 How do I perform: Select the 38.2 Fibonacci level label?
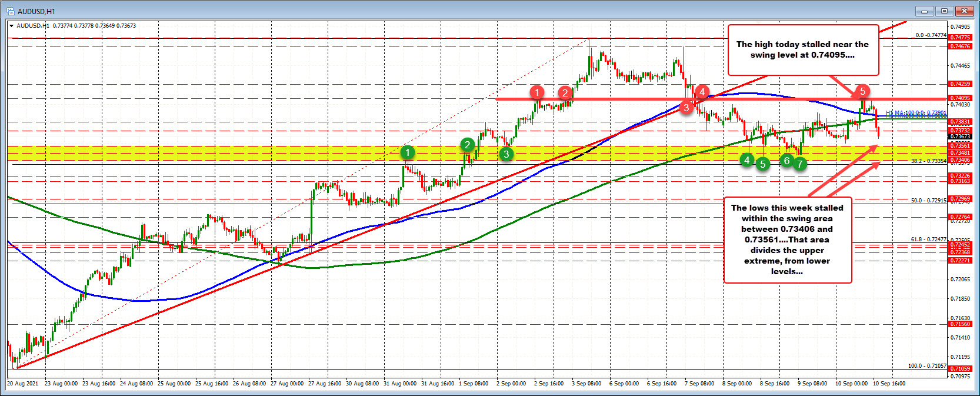tap(928, 161)
